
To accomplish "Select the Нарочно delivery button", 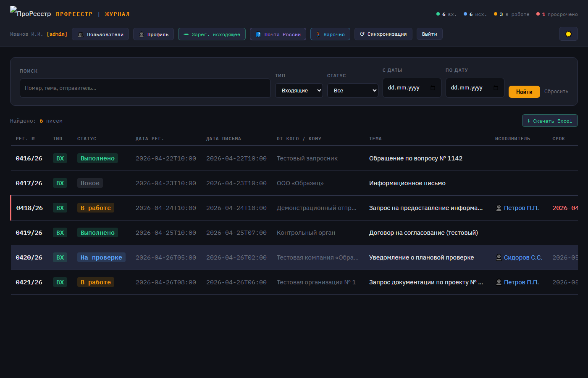I will [330, 34].
